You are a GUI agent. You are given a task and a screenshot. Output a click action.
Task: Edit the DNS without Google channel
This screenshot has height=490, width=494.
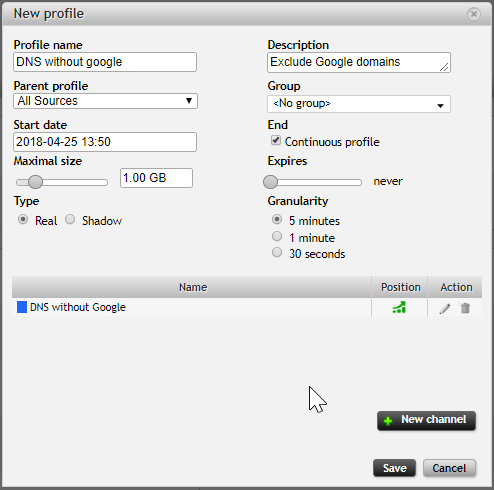(x=445, y=308)
